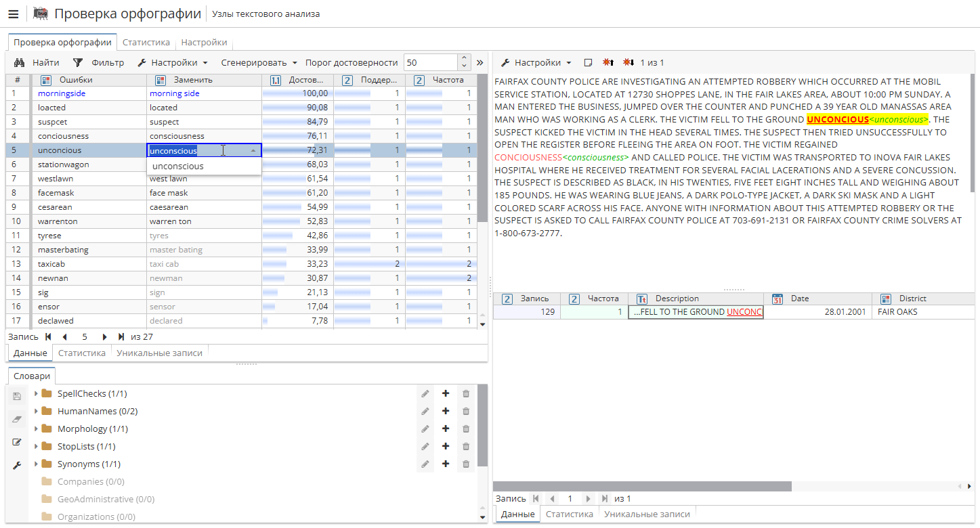Open the hamburger main menu
980x528 pixels.
click(x=14, y=14)
